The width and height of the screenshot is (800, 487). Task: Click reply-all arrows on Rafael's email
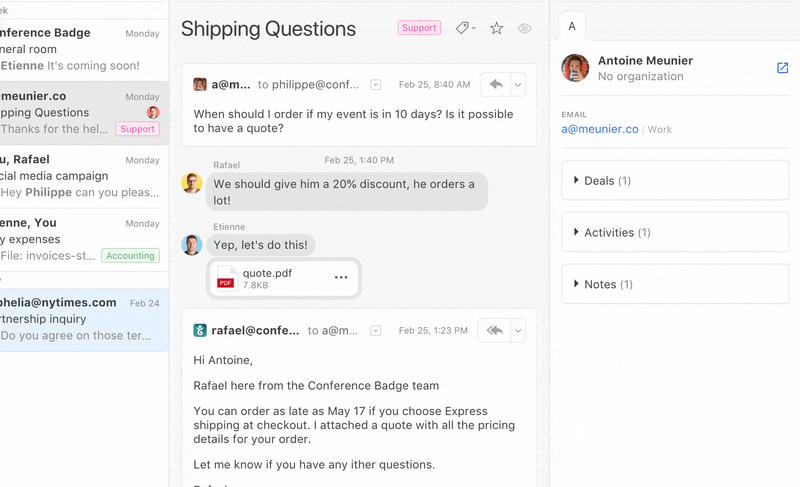(494, 330)
